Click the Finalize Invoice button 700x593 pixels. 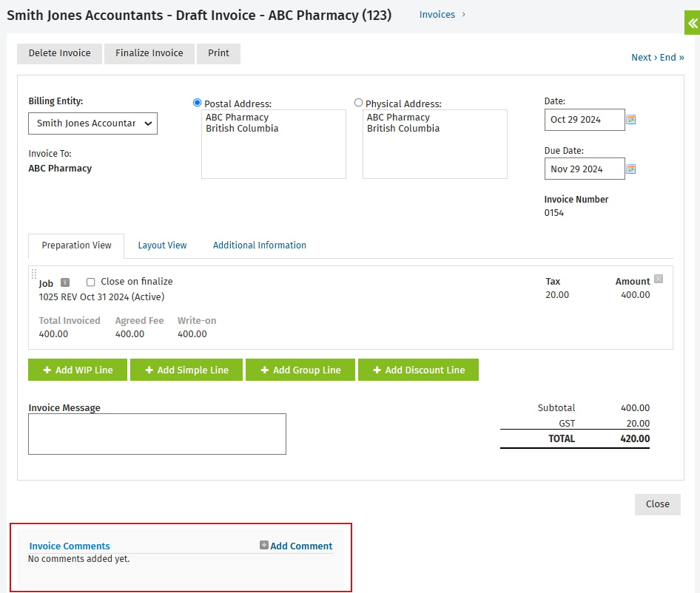click(149, 53)
